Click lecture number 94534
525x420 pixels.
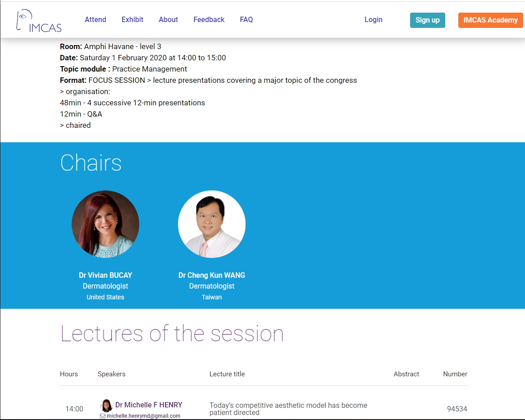[x=457, y=409]
